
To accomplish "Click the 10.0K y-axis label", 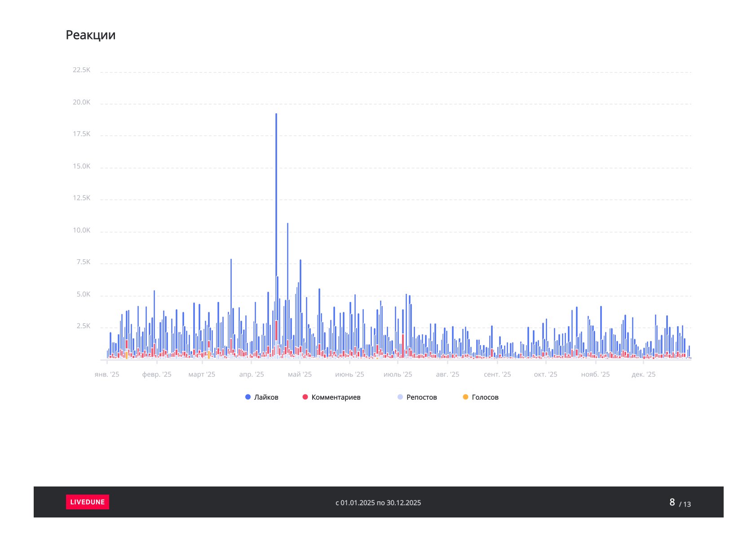I will (81, 230).
